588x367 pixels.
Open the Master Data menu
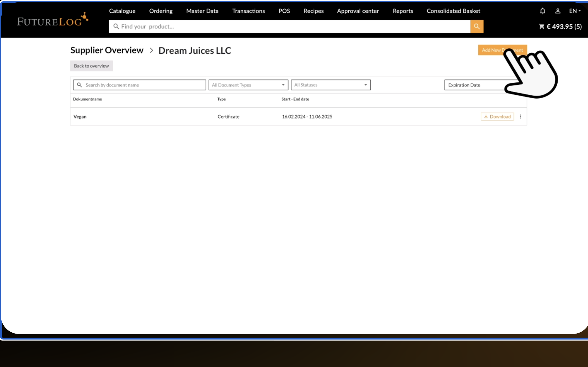click(x=202, y=11)
